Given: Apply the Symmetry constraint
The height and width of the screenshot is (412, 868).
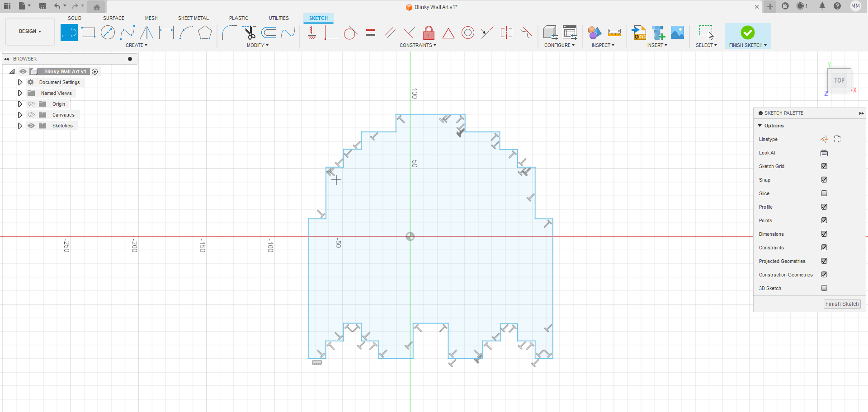Looking at the screenshot, I should tap(507, 33).
